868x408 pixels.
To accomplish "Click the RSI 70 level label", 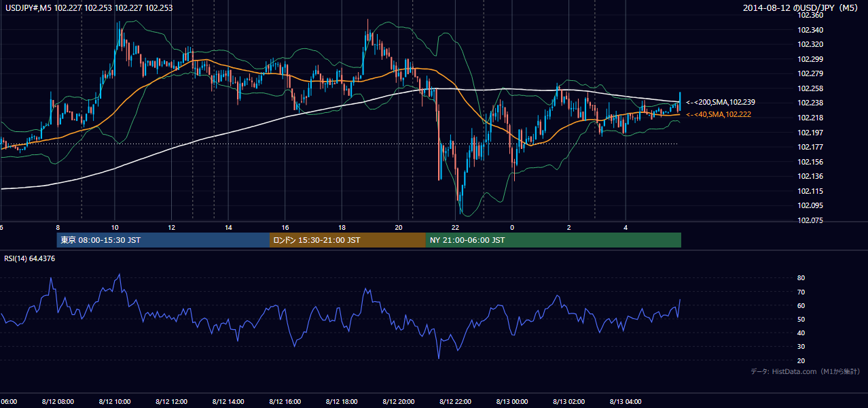I will [801, 292].
